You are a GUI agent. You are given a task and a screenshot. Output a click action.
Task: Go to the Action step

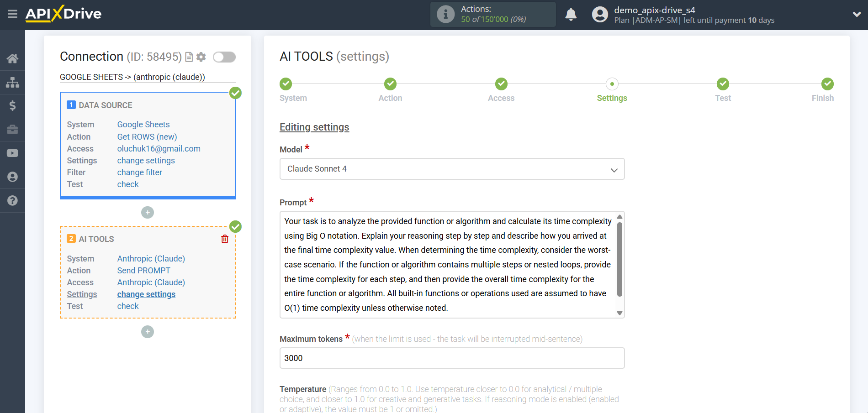(x=390, y=84)
